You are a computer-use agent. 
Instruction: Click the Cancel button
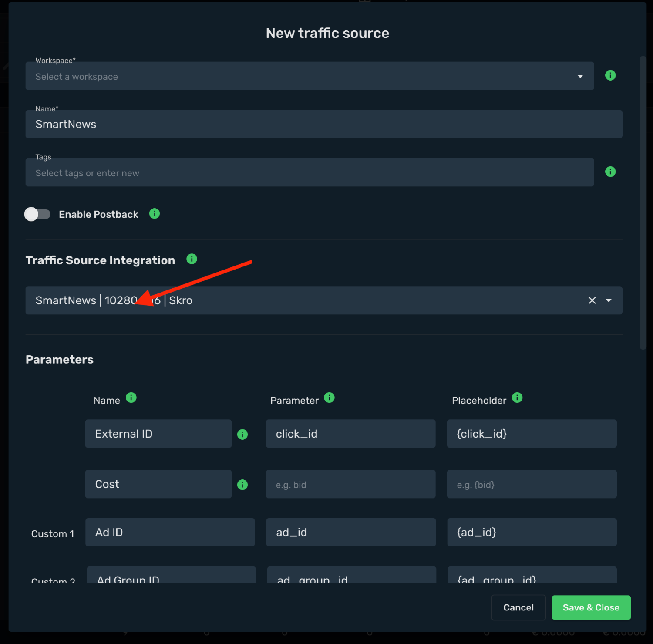[x=518, y=607]
